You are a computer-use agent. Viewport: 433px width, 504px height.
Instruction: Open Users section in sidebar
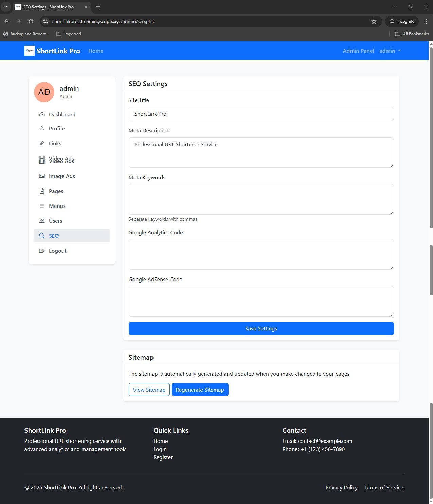point(72,221)
